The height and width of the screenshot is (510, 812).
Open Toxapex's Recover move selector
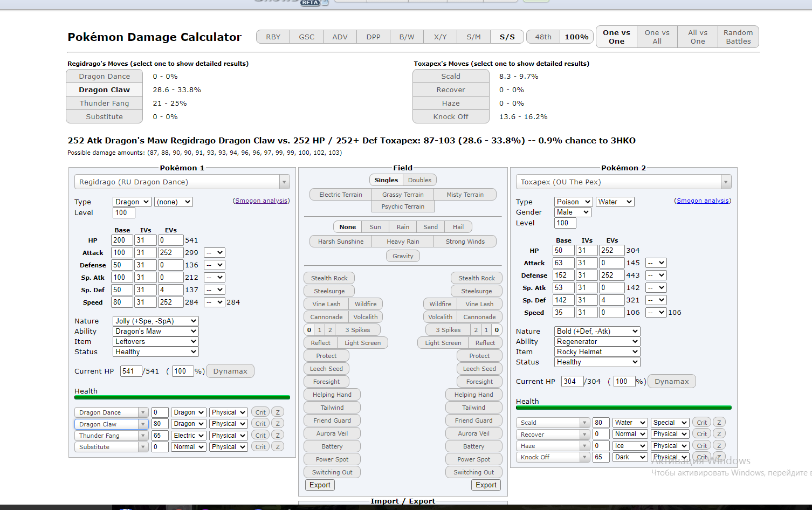pyautogui.click(x=553, y=435)
